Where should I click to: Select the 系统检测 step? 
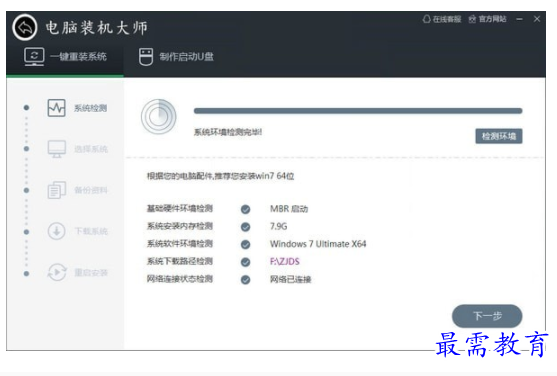[77, 108]
